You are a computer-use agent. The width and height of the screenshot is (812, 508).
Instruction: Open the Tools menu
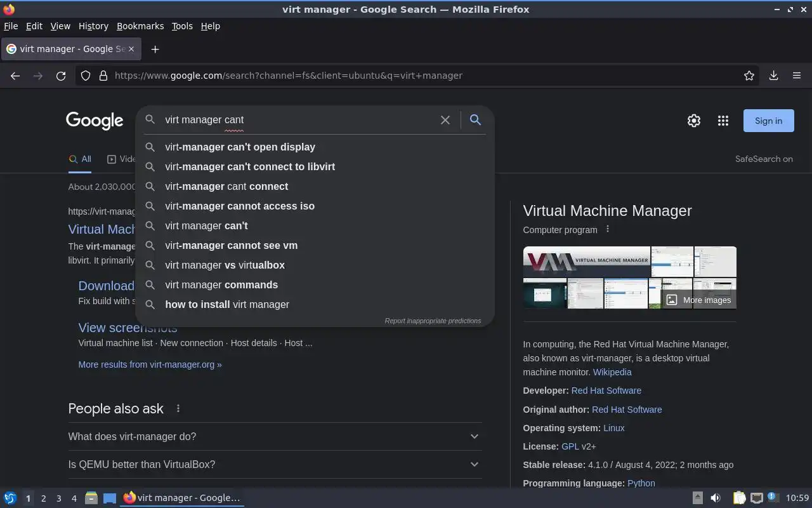(x=182, y=26)
